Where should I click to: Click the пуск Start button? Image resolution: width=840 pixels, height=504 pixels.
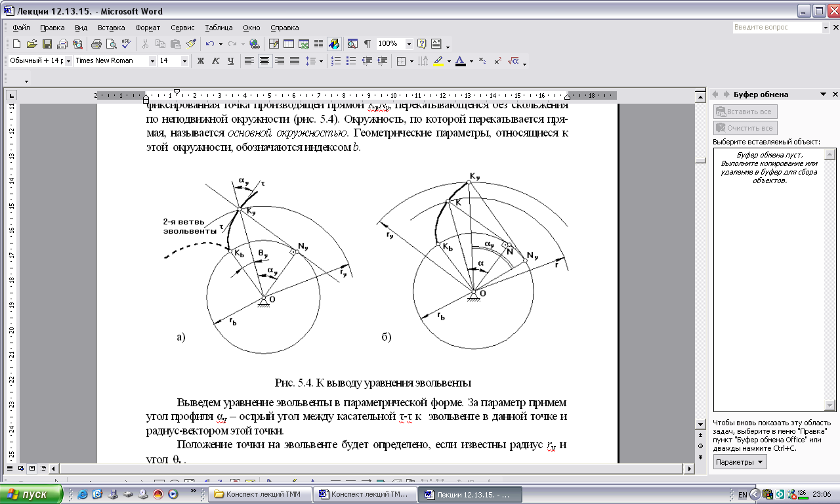(x=31, y=494)
